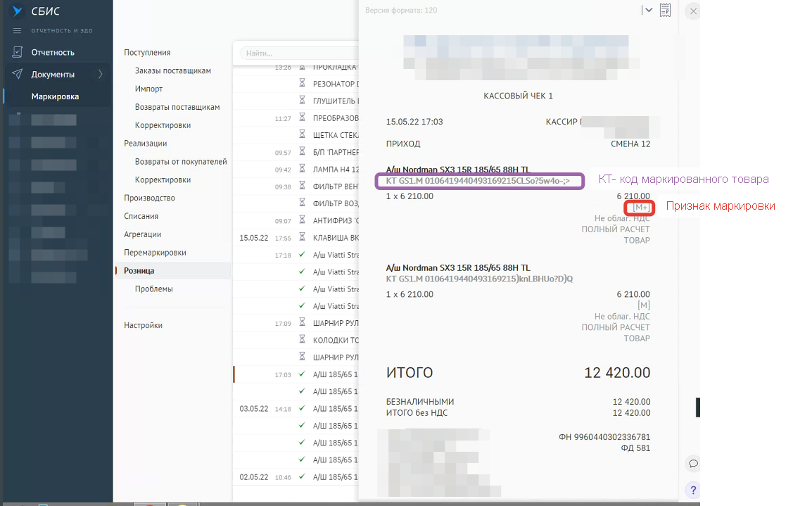
Task: Expand the Документы submenu chevron
Action: 100,75
